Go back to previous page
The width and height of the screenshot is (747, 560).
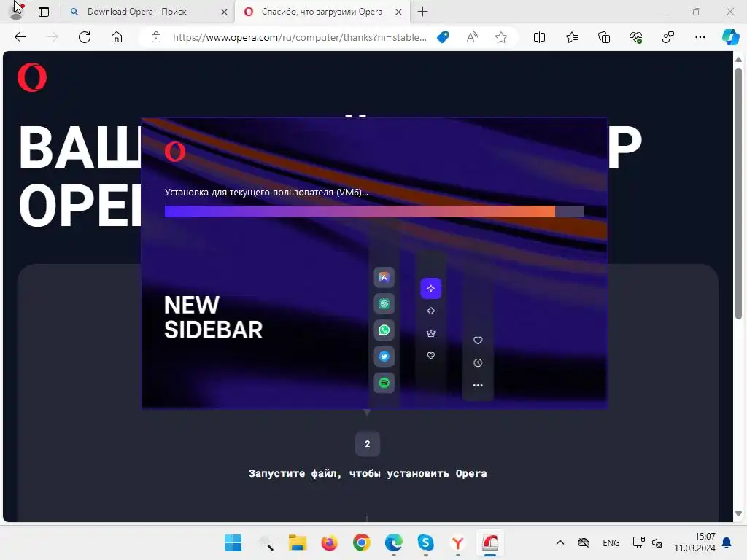coord(20,37)
